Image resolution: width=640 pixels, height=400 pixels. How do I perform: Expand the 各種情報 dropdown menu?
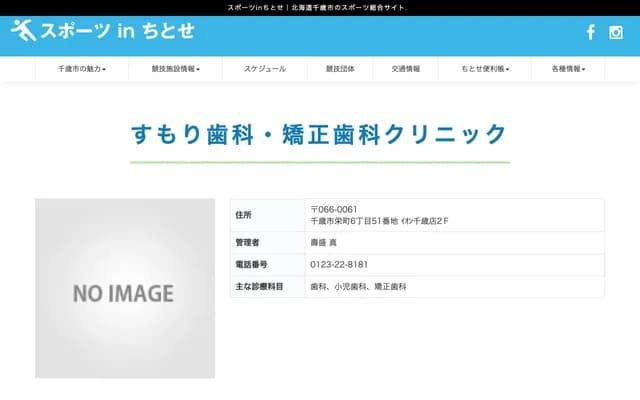pos(568,69)
